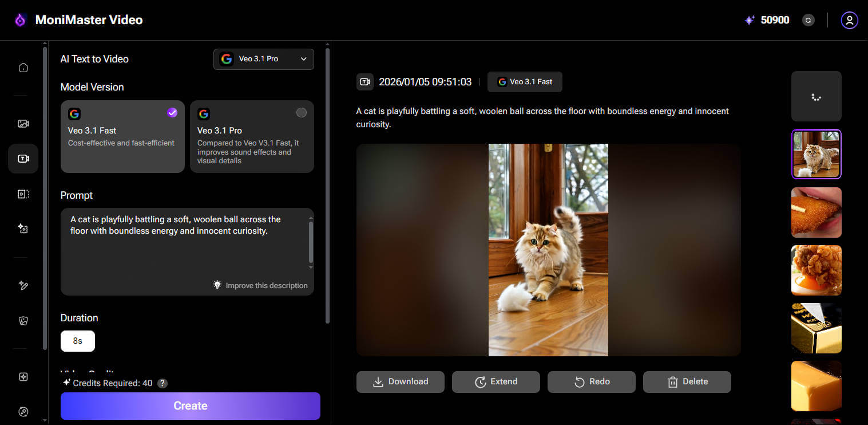
Task: Open the fried chicken thumbnail on the right
Action: (816, 270)
